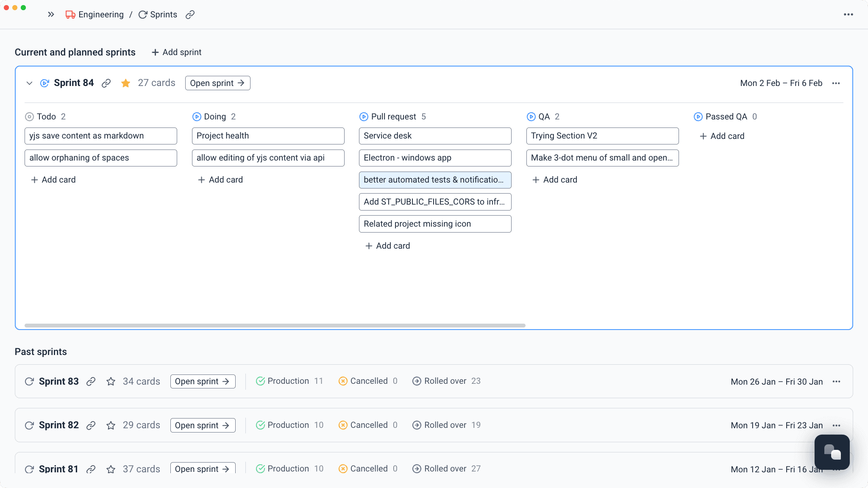
Task: Click Passed QA column status icon
Action: tap(698, 116)
